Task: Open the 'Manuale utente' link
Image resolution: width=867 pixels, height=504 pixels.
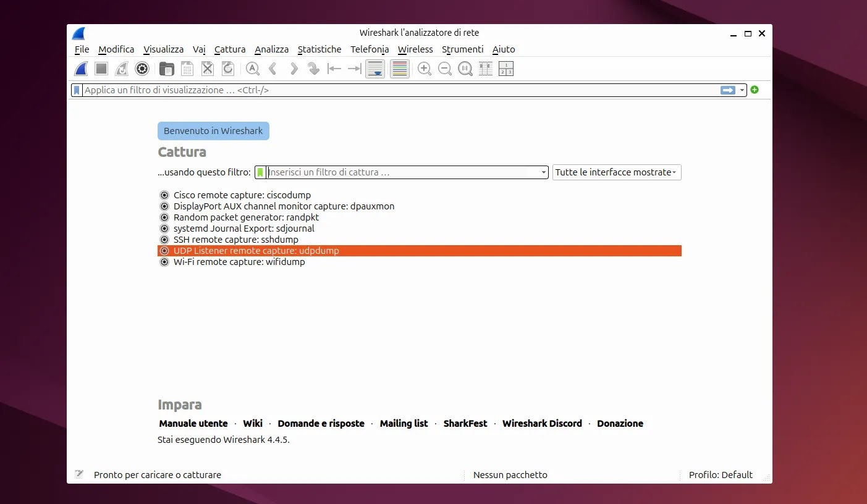Action: [x=193, y=424]
